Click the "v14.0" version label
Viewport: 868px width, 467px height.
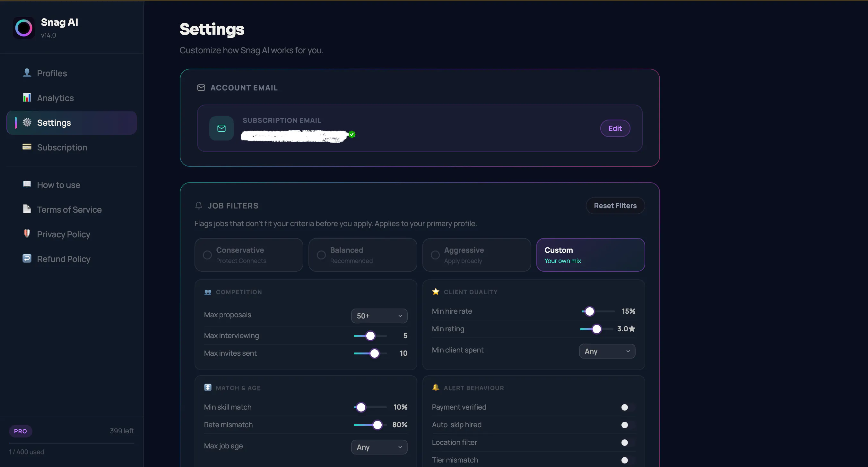[x=48, y=35]
